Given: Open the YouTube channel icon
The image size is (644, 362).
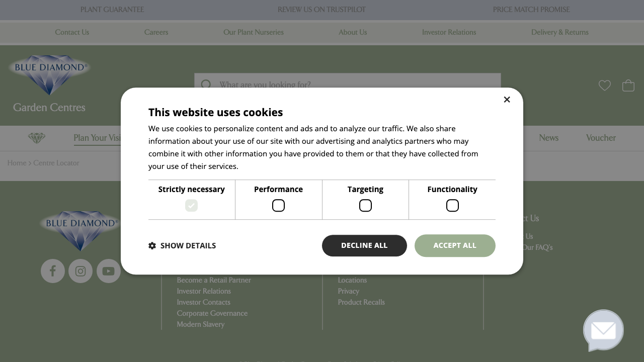Looking at the screenshot, I should pyautogui.click(x=109, y=271).
